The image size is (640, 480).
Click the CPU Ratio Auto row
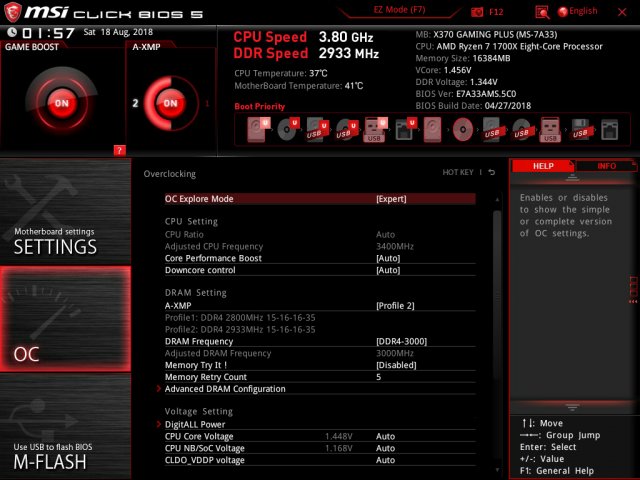point(320,235)
